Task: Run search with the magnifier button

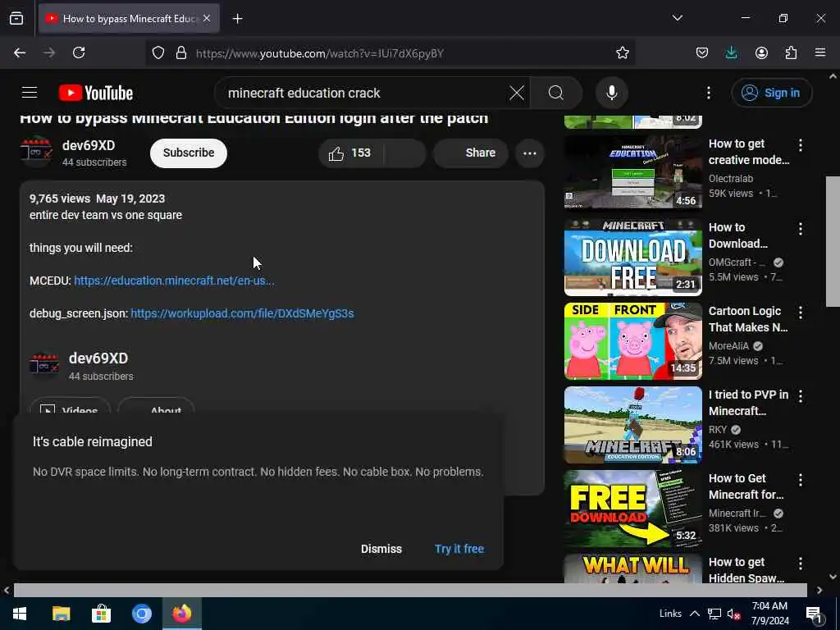Action: (x=556, y=93)
